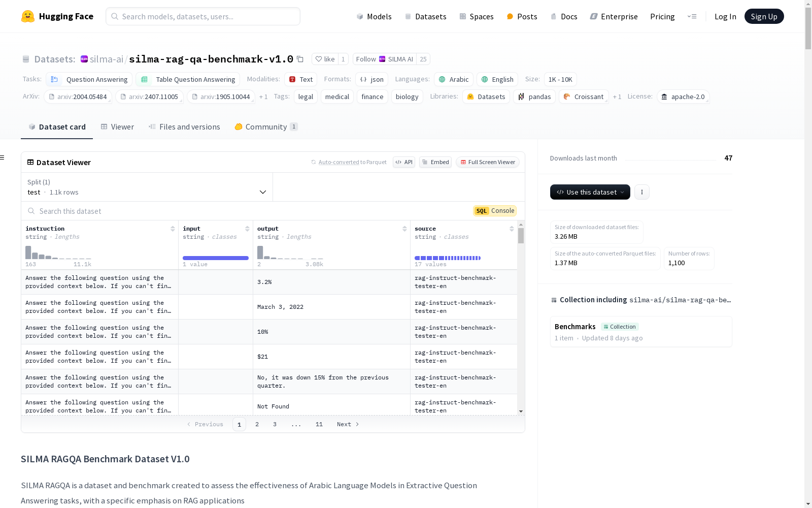The width and height of the screenshot is (812, 508).
Task: Open the silma-ai organization link in title
Action: coord(107,59)
